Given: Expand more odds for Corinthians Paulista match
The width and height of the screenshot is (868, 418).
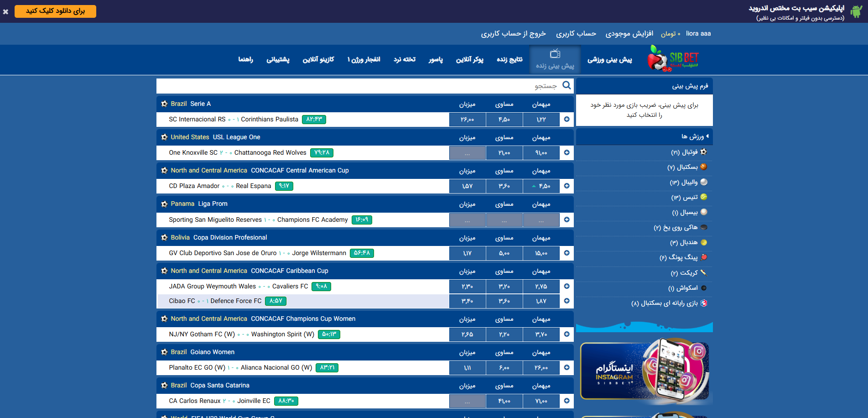Looking at the screenshot, I should (x=567, y=120).
